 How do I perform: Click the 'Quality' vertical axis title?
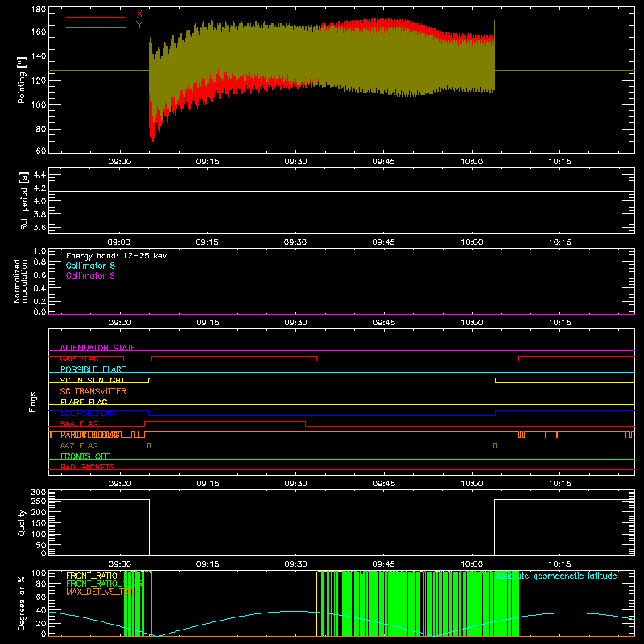tap(22, 522)
